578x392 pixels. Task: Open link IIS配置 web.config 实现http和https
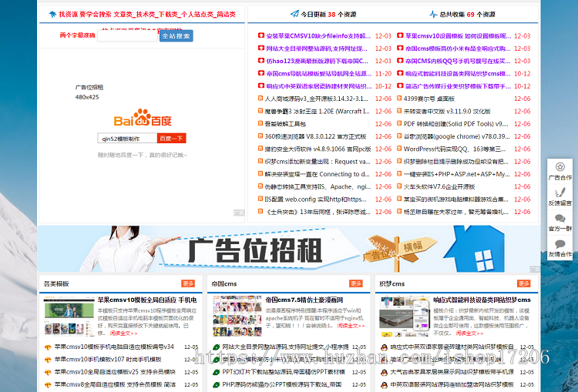click(315, 199)
